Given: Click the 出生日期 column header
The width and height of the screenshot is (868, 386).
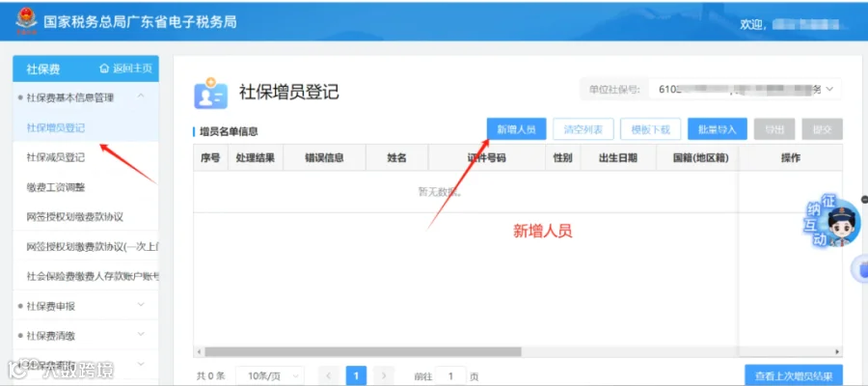Looking at the screenshot, I should (618, 158).
